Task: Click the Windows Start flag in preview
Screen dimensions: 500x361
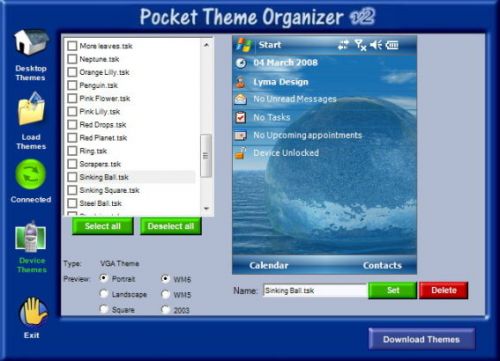Action: click(244, 45)
